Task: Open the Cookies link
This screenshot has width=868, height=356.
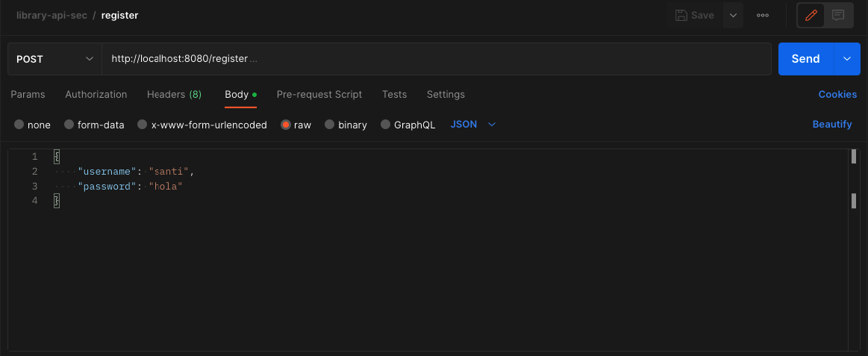Action: 837,94
